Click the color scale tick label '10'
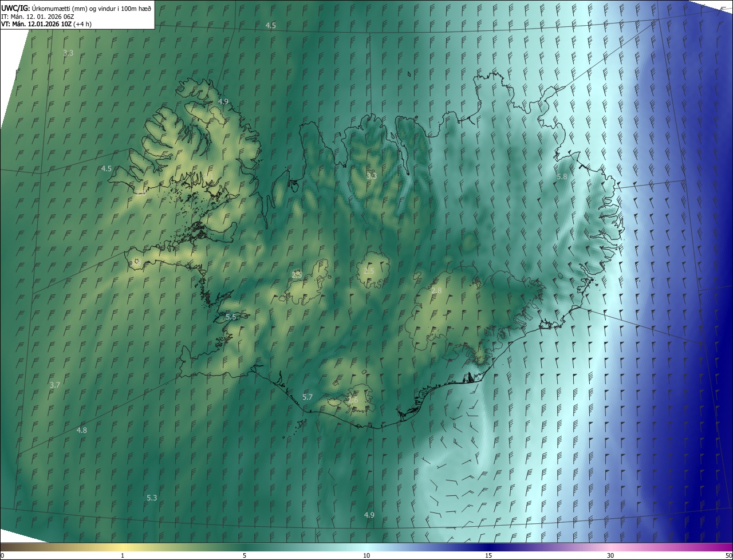 tap(366, 555)
